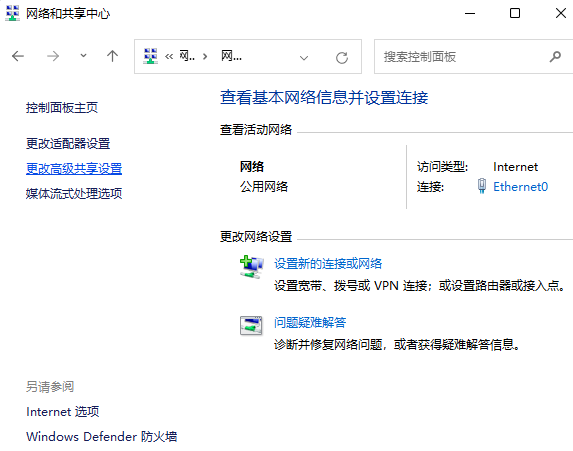Viewport: 573px width, 451px height.
Task: Refresh the Network and Sharing Center page
Action: 342,57
